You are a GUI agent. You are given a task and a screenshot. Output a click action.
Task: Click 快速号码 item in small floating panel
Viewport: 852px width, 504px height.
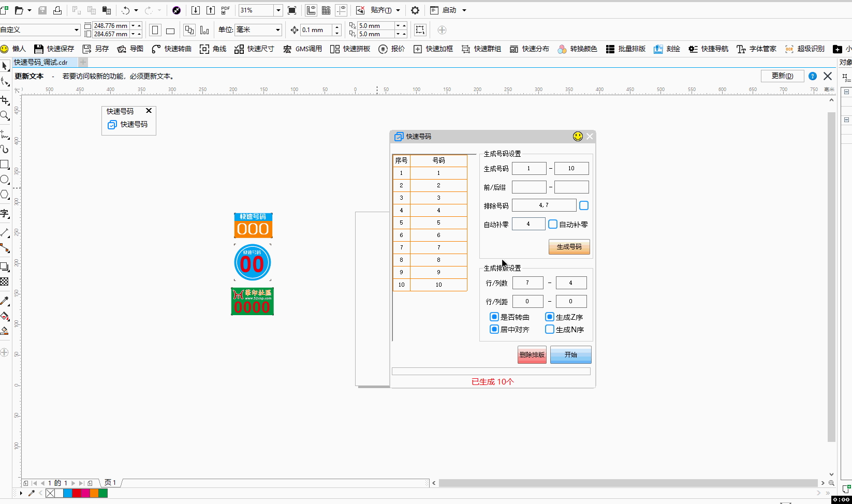[x=128, y=125]
